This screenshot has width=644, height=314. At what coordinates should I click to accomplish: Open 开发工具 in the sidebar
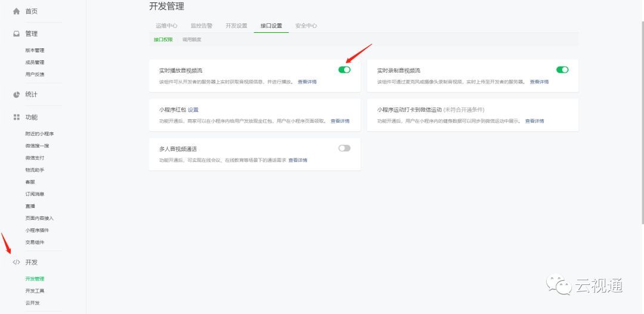pyautogui.click(x=35, y=291)
